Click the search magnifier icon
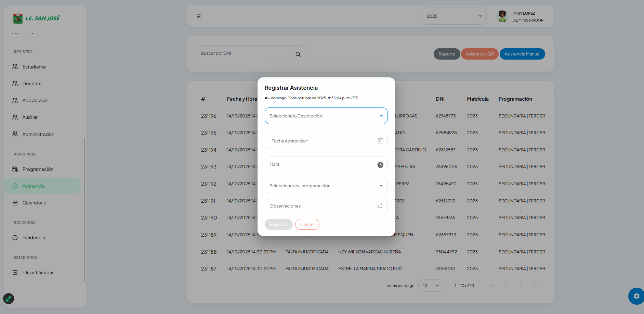Screen dimensions: 644x314 [298, 54]
